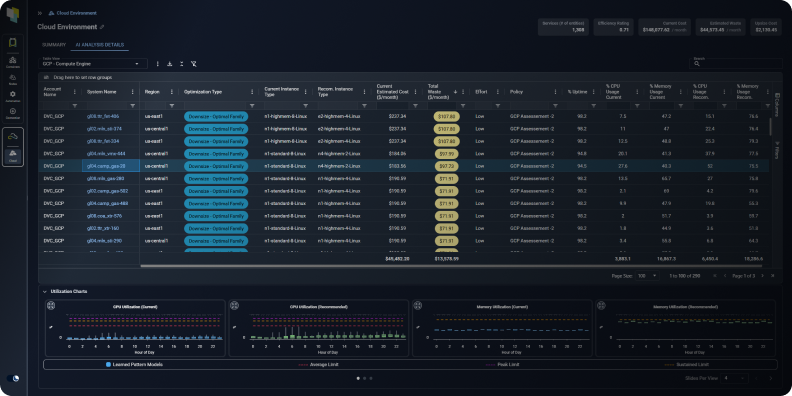The image size is (792, 396).
Task: Click the table search field
Action: pos(736,64)
